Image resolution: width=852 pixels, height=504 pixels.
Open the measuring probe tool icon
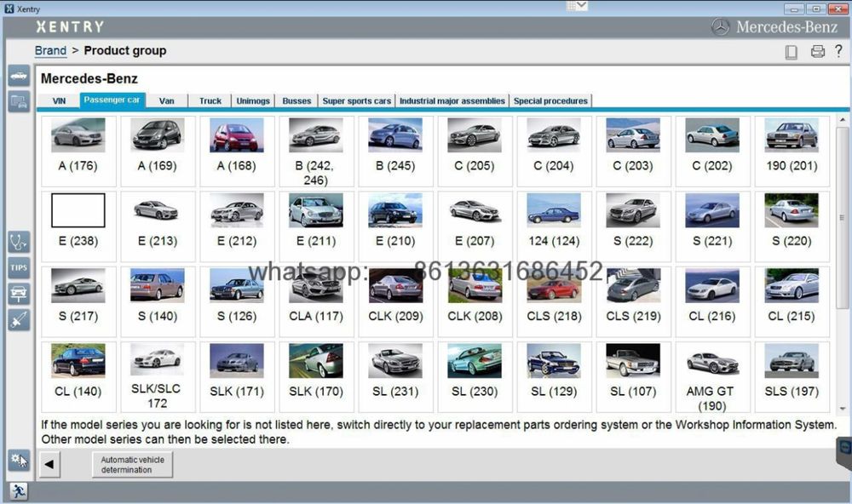coord(19,320)
